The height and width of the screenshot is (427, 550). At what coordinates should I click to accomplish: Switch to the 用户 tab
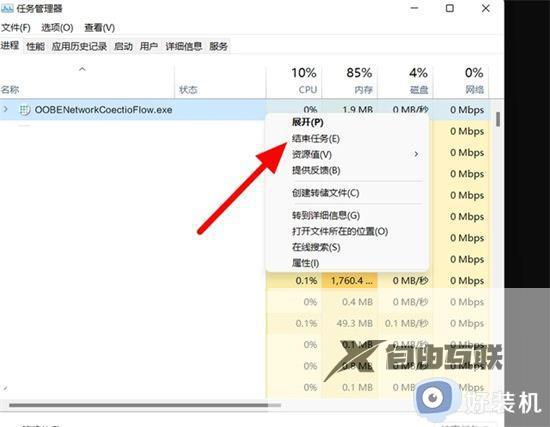(149, 46)
